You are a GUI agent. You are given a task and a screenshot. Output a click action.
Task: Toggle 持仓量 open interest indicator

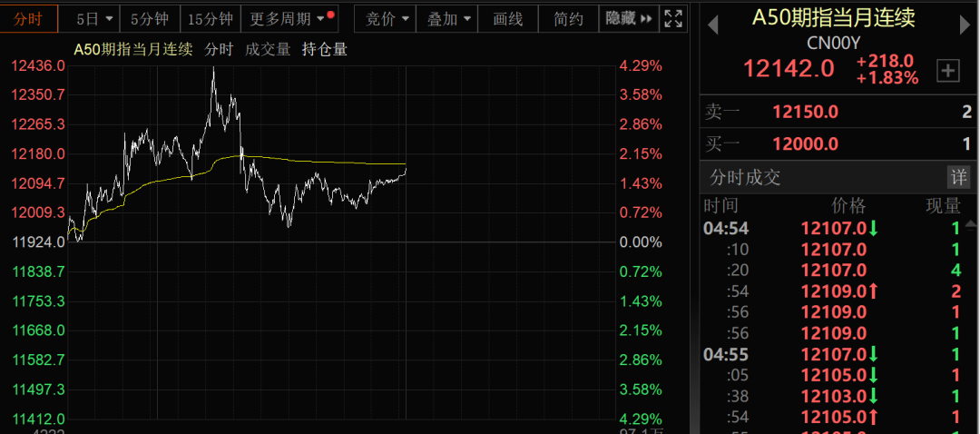point(325,49)
